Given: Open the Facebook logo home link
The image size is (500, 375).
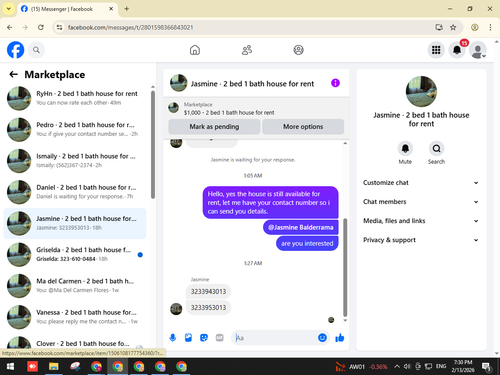Looking at the screenshot, I should pyautogui.click(x=16, y=50).
